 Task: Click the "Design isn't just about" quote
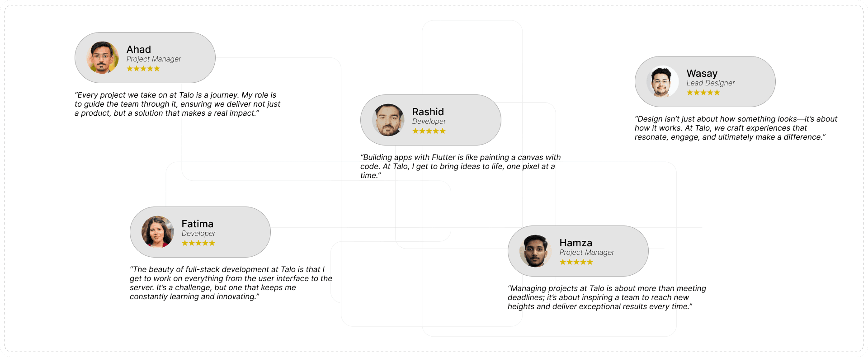click(x=736, y=128)
